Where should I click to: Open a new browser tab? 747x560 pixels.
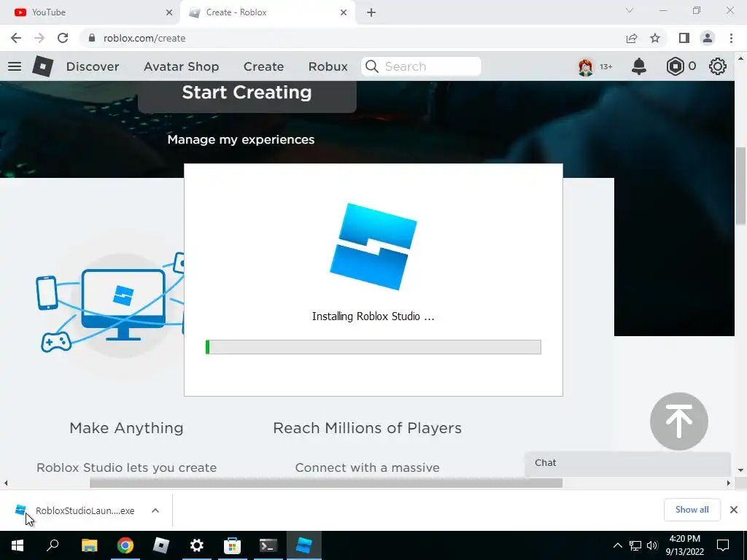371,12
